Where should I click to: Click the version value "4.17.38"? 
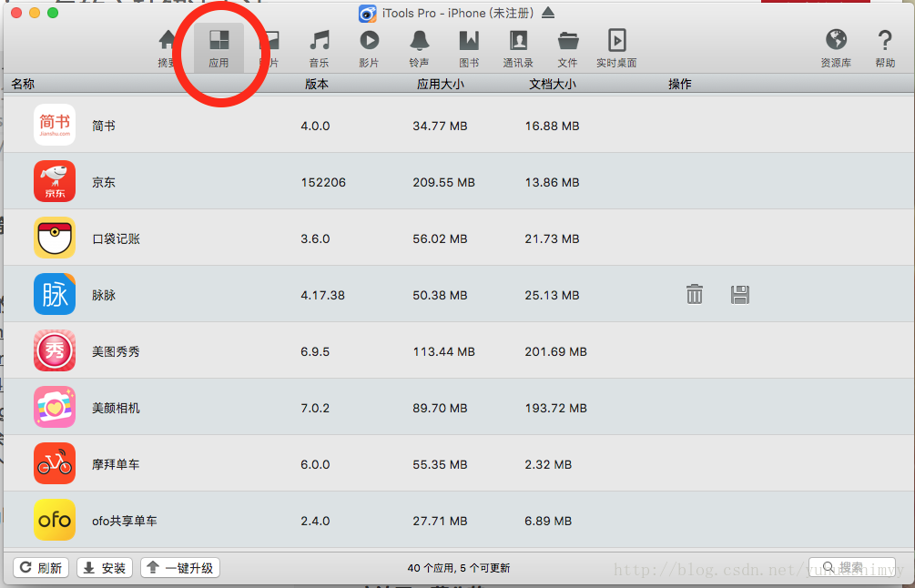point(322,295)
